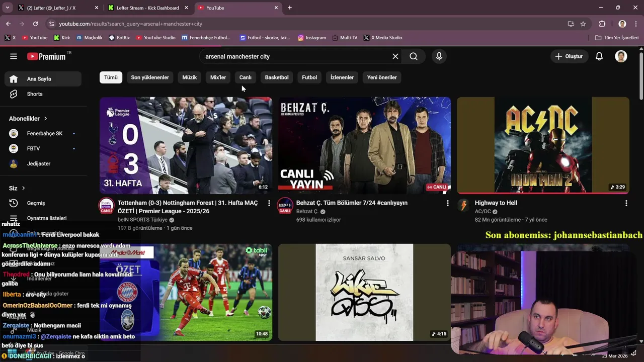The height and width of the screenshot is (362, 644).
Task: Open the Jedijaster subscription
Action: click(43, 163)
